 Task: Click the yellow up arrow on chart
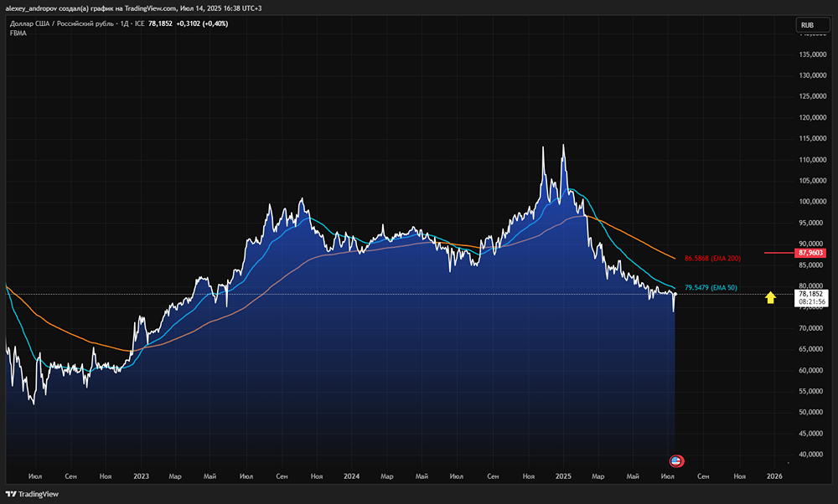pyautogui.click(x=770, y=296)
